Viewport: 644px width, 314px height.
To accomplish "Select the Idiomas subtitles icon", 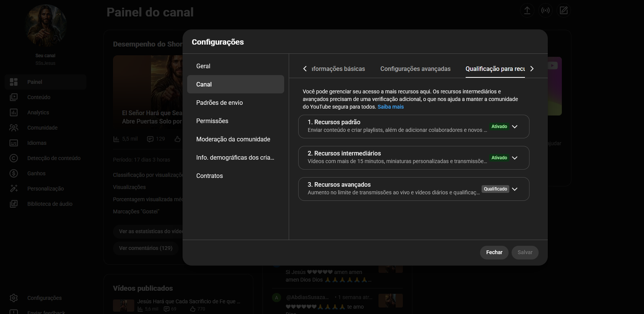I will (14, 143).
